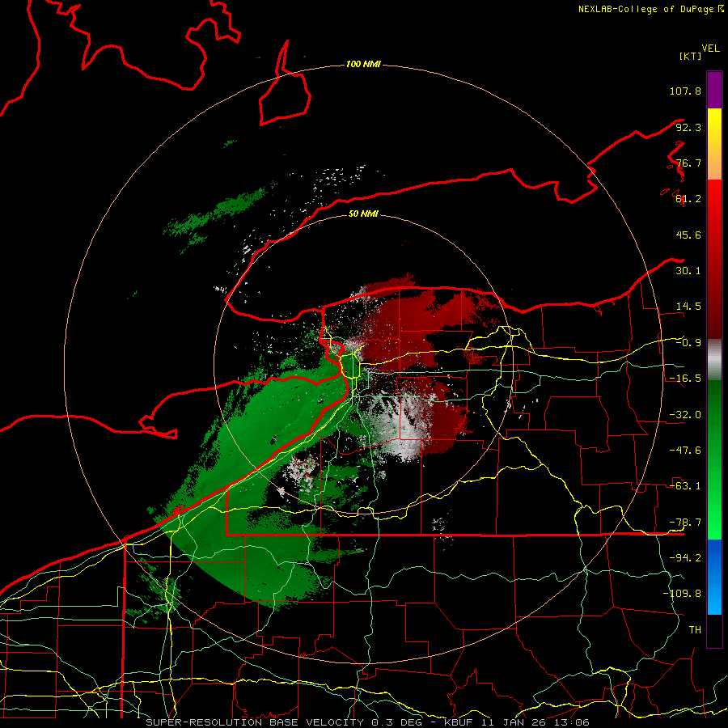Click the -16.5 velocity scale value

(x=685, y=379)
